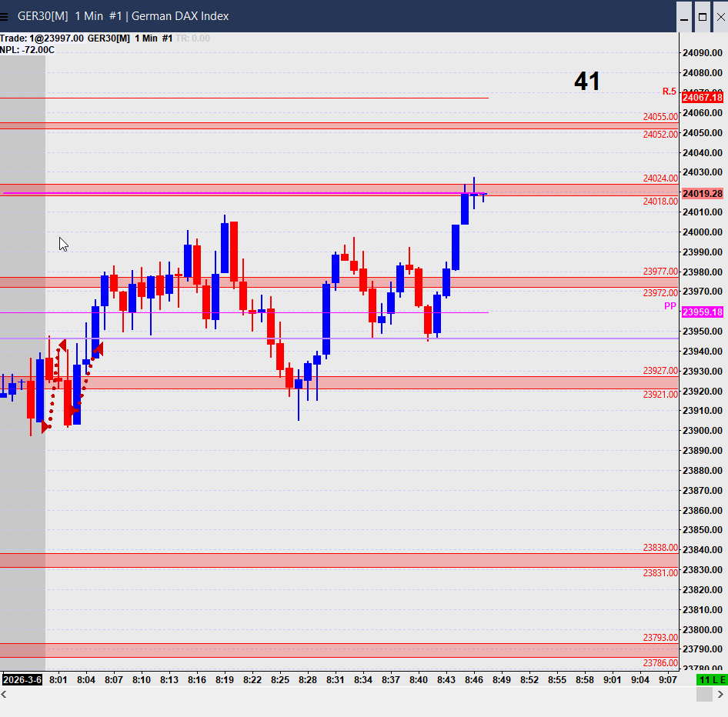Click the 24000.00 price axis label
Screen dimensions: 728x717
[703, 232]
